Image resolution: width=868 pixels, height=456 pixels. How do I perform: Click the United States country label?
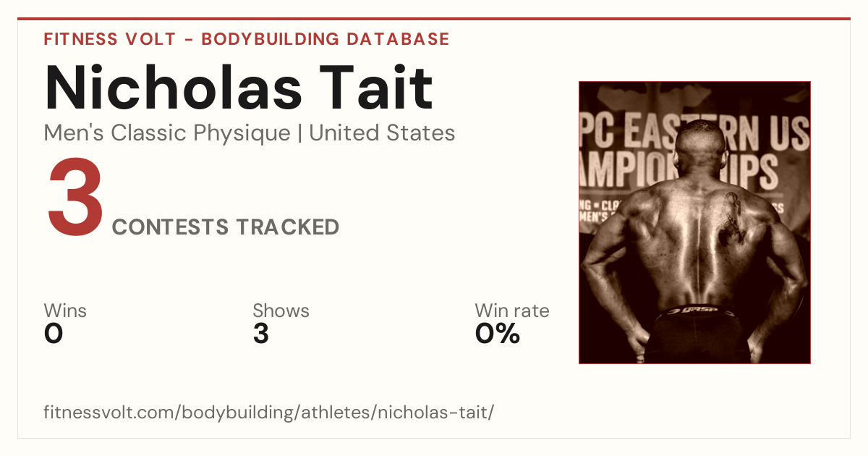click(382, 133)
